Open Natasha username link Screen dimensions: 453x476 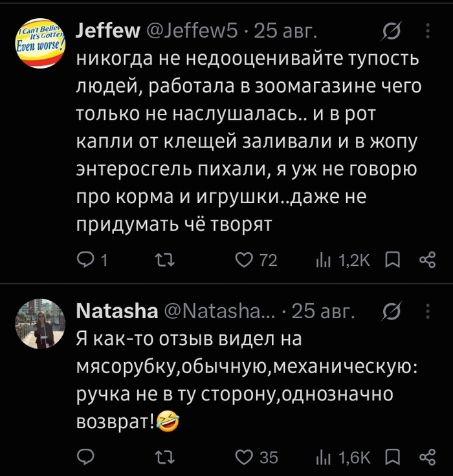tap(117, 312)
